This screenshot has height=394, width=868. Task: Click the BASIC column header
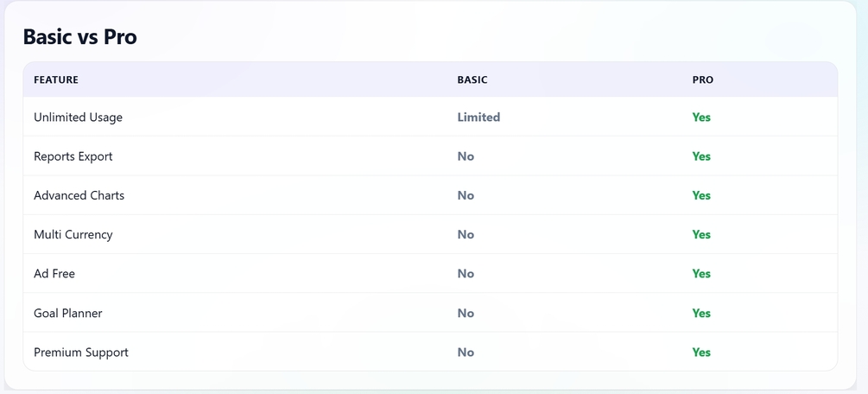point(472,79)
